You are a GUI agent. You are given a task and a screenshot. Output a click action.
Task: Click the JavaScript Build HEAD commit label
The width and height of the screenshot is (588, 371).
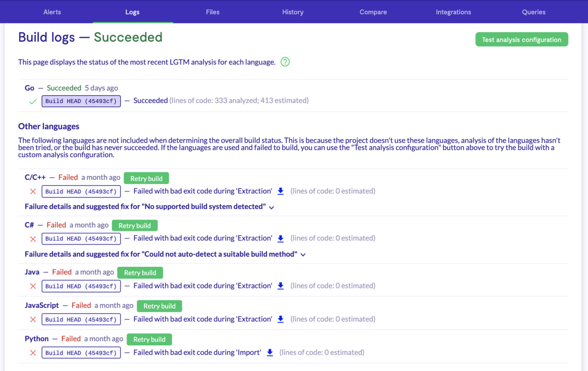(81, 319)
